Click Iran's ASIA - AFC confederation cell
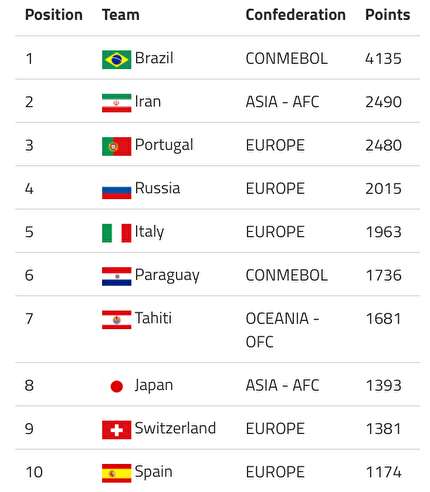Screen dimensions: 430x492 282,102
